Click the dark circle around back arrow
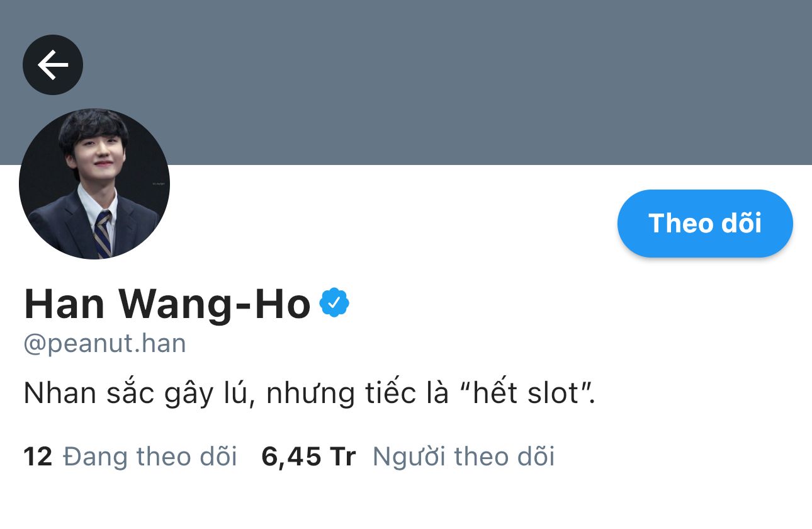This screenshot has height=529, width=812. (53, 64)
